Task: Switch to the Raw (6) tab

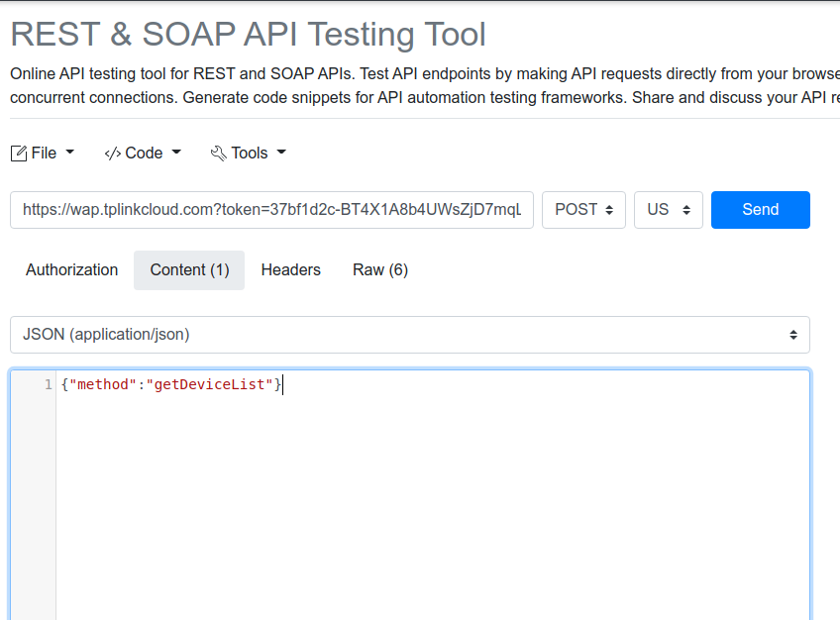Action: point(380,269)
